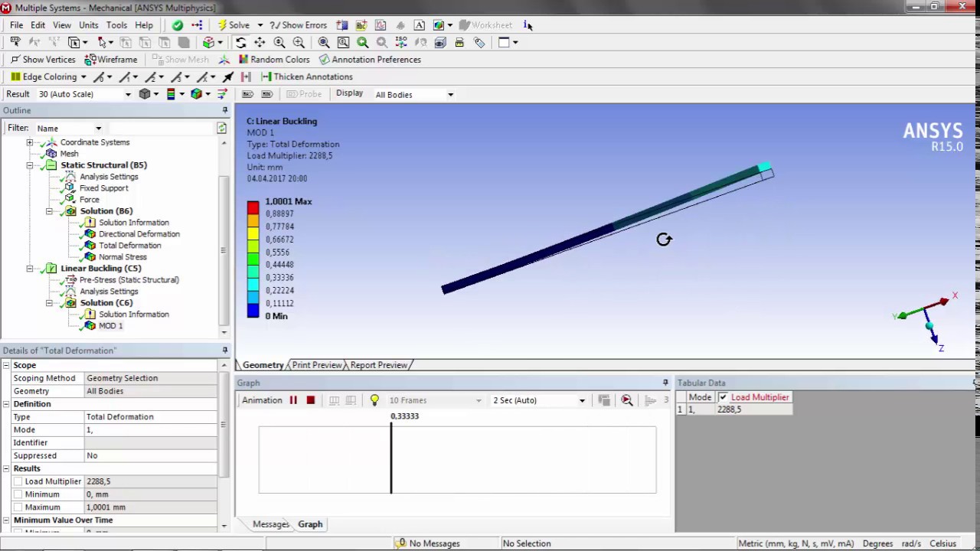Switch to the Print Preview tab

click(317, 365)
